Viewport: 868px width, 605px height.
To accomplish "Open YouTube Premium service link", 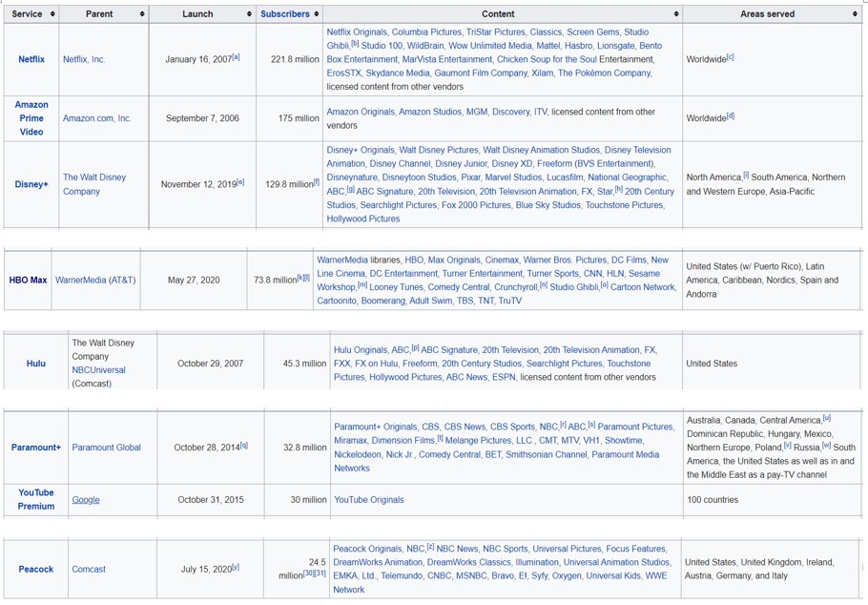I will (x=36, y=499).
